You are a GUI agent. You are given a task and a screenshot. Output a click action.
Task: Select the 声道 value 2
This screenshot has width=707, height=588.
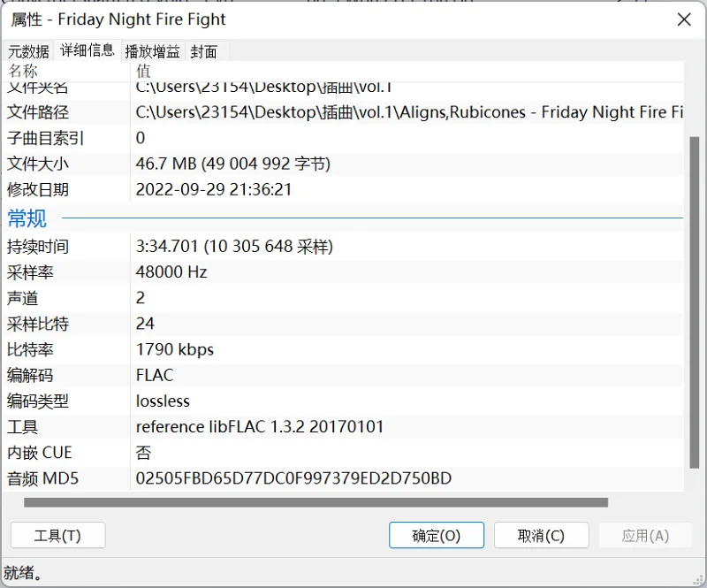[x=141, y=298]
